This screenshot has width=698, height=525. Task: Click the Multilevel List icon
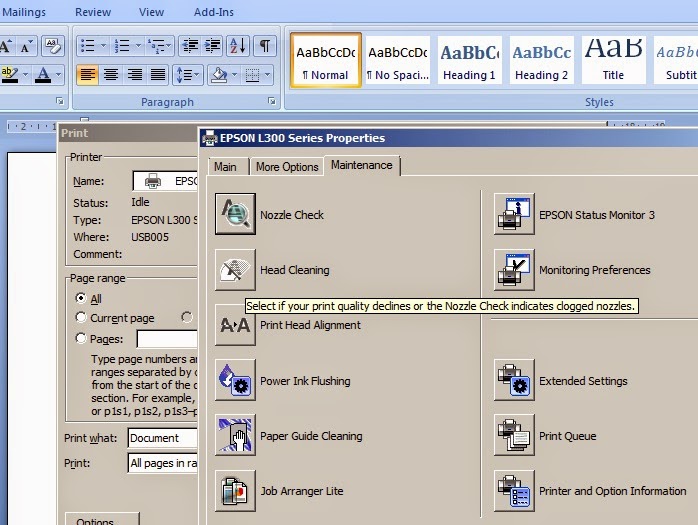pyautogui.click(x=156, y=45)
